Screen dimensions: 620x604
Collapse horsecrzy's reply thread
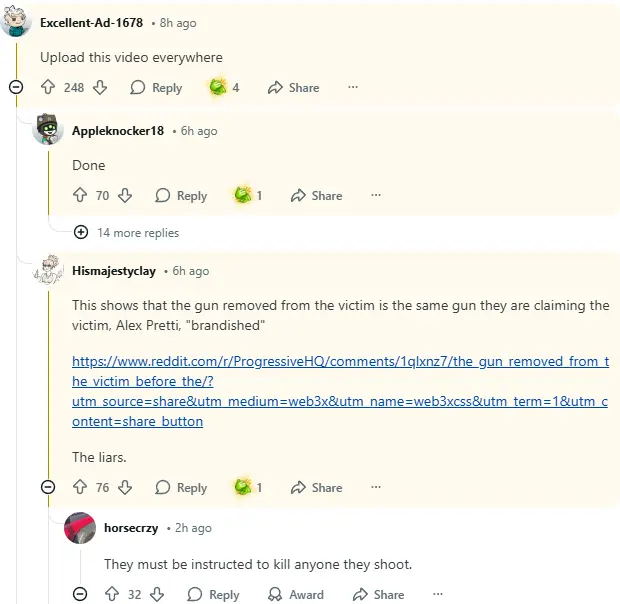(x=80, y=595)
